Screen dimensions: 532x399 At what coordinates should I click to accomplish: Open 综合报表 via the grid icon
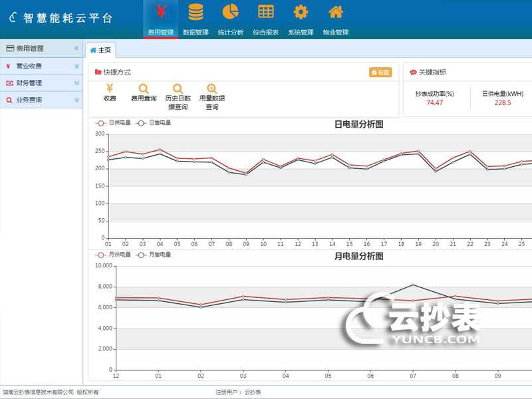pos(266,18)
